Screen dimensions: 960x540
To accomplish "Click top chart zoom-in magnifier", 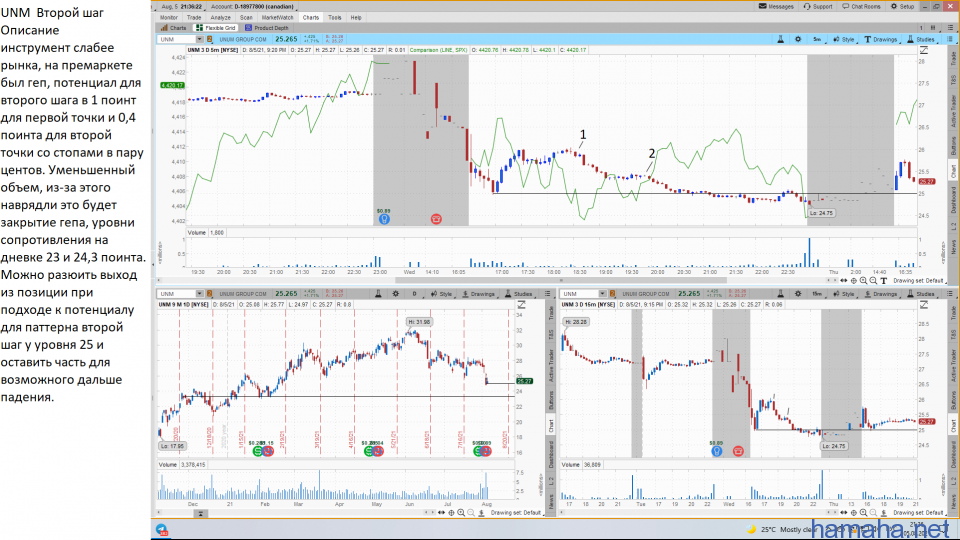I will click(x=863, y=281).
